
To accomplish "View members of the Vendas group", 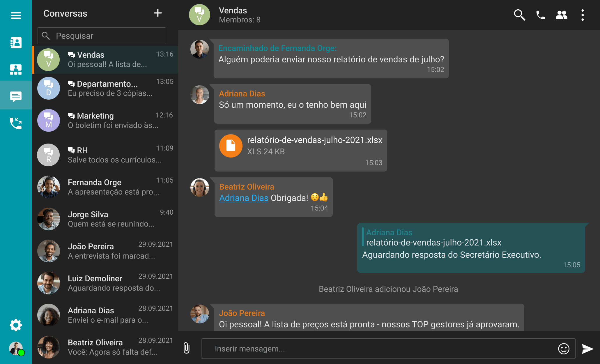I will pyautogui.click(x=562, y=15).
